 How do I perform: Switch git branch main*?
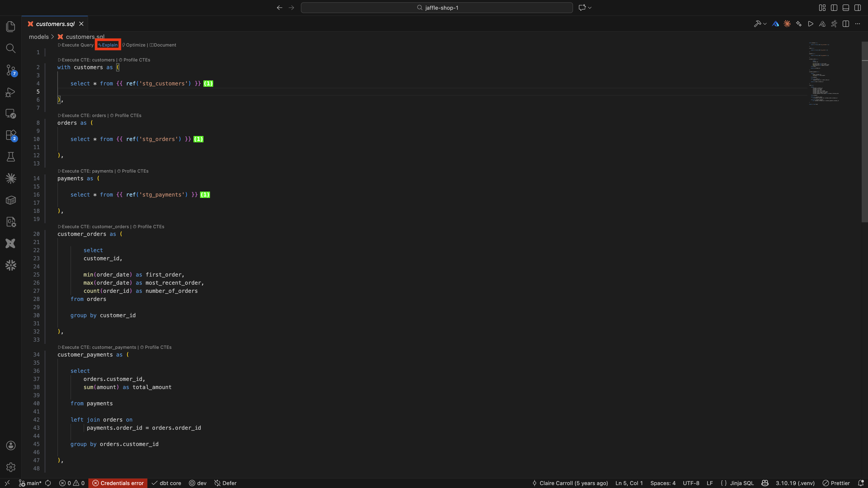click(30, 483)
